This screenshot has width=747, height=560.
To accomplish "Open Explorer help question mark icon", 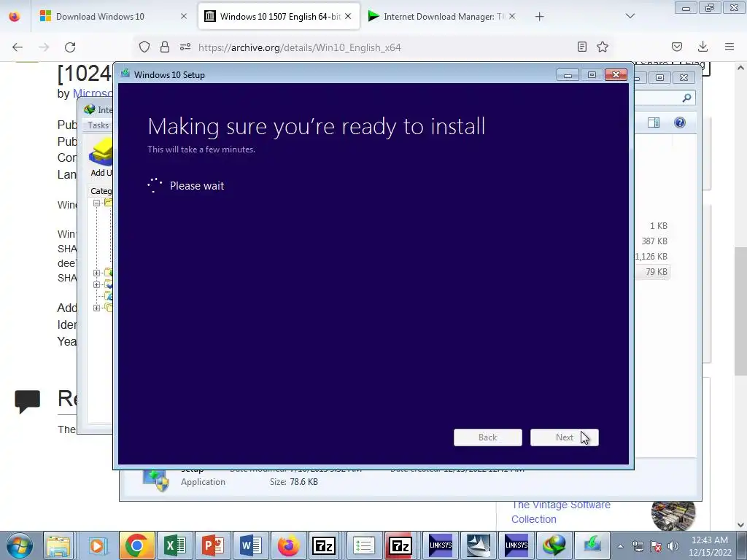I will [x=680, y=122].
